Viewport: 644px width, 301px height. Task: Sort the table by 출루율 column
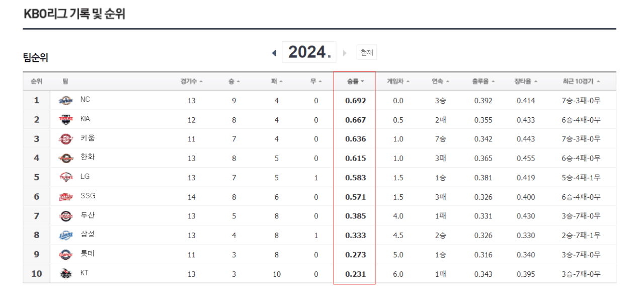click(x=484, y=82)
